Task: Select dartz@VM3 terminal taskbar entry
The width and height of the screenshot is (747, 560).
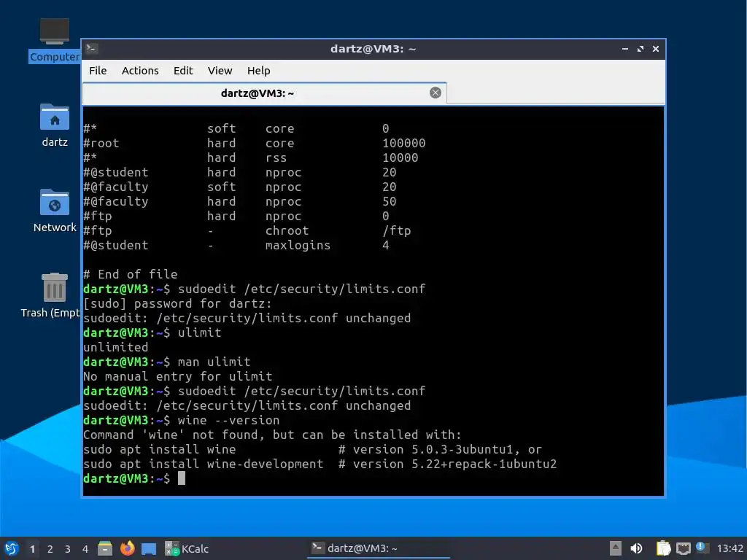Action: tap(379, 548)
